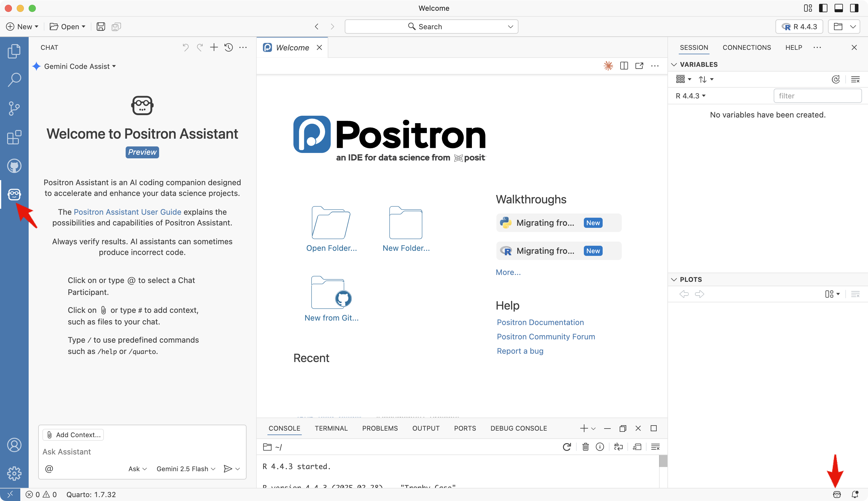Click the Save All icon

(x=116, y=27)
